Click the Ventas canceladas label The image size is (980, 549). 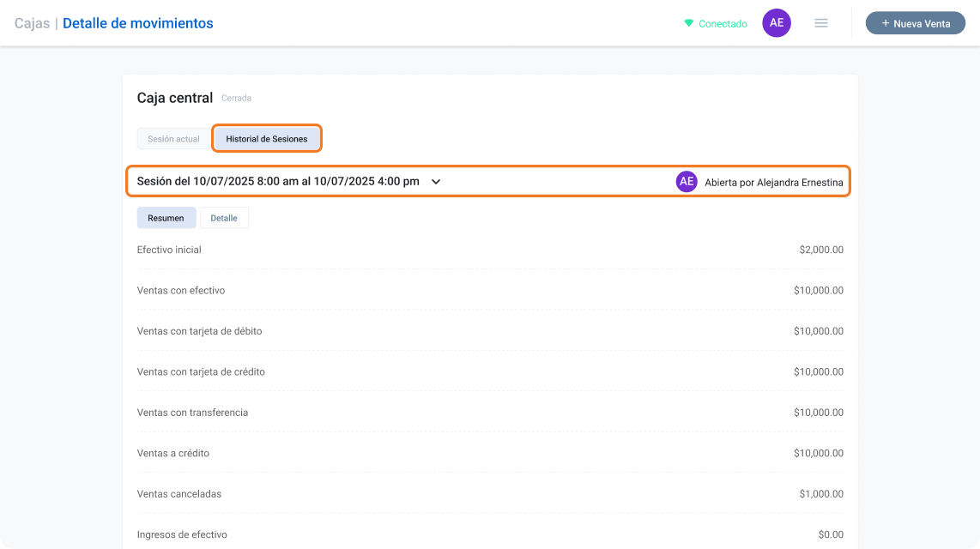179,494
